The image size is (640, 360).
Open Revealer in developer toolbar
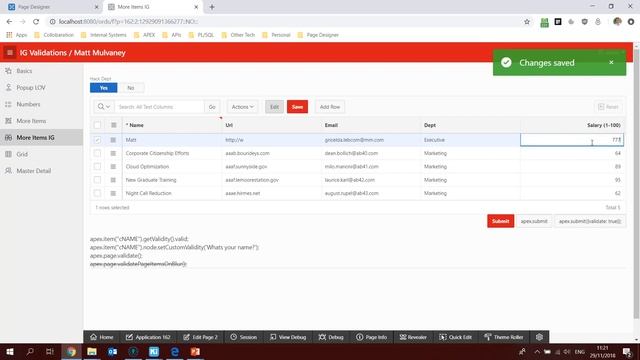[413, 337]
